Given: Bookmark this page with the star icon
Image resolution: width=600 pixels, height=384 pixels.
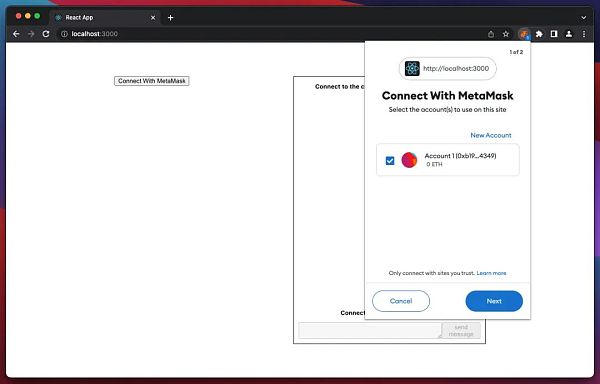Looking at the screenshot, I should [506, 34].
